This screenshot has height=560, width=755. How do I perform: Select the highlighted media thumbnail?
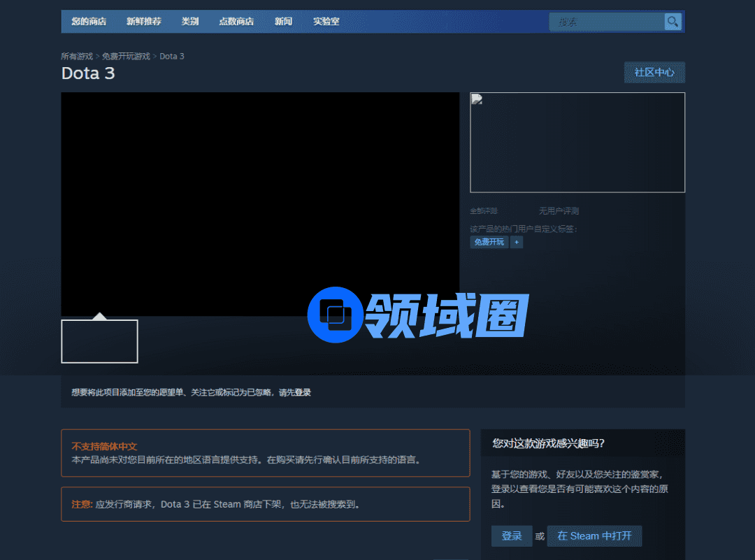click(99, 341)
